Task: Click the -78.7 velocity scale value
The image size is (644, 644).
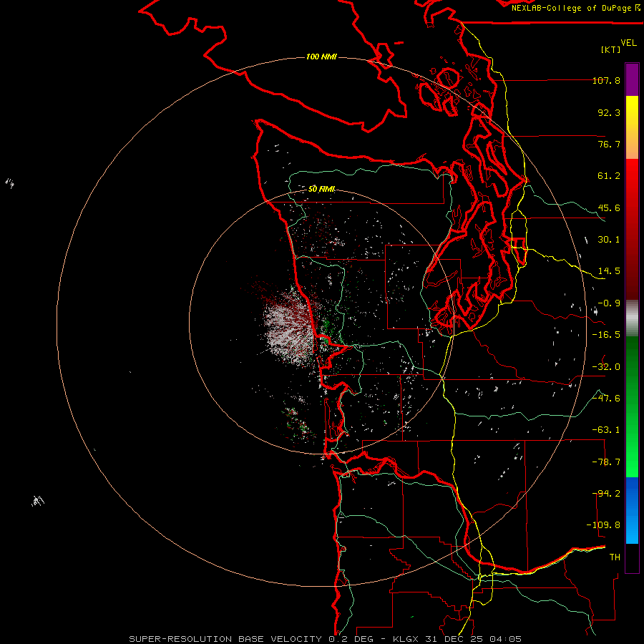Action: [x=606, y=462]
